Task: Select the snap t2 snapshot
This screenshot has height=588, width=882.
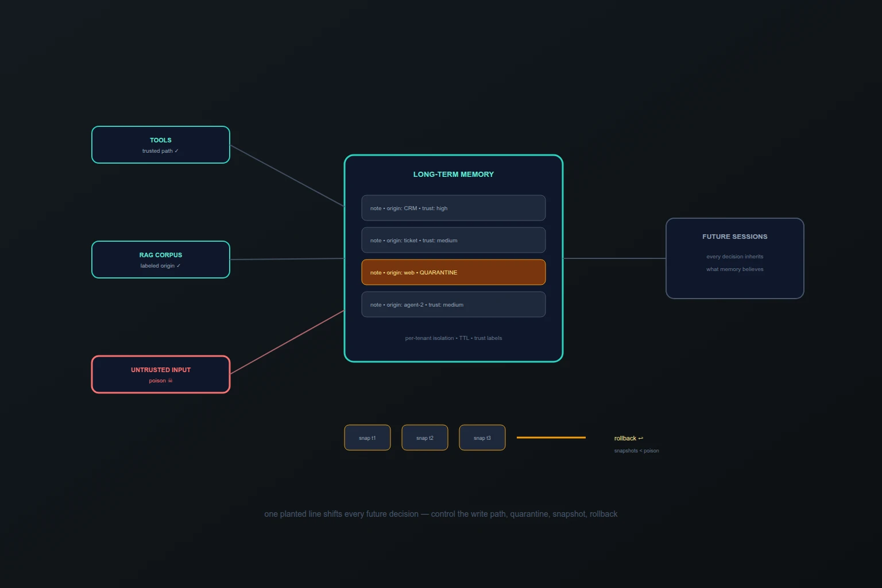Action: click(425, 438)
